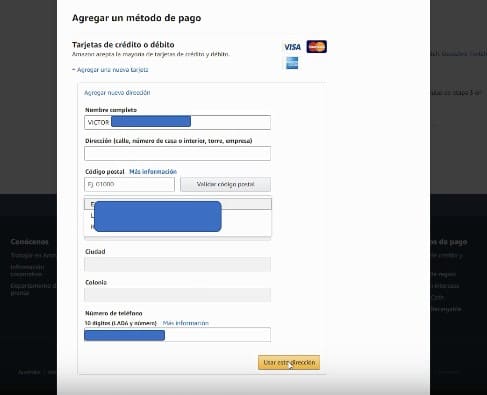Open the 'Agregar nueva dirección' link
Screen dimensions: 487x395
point(117,93)
